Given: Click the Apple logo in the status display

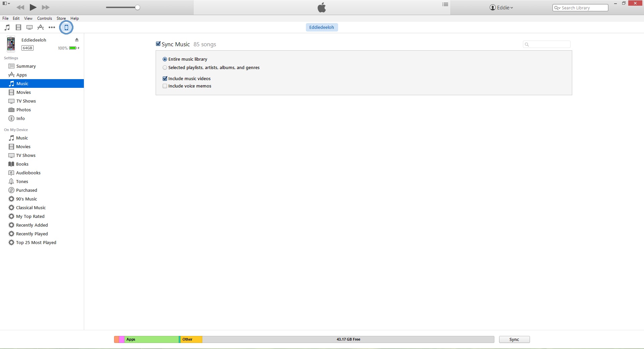Looking at the screenshot, I should [322, 7].
